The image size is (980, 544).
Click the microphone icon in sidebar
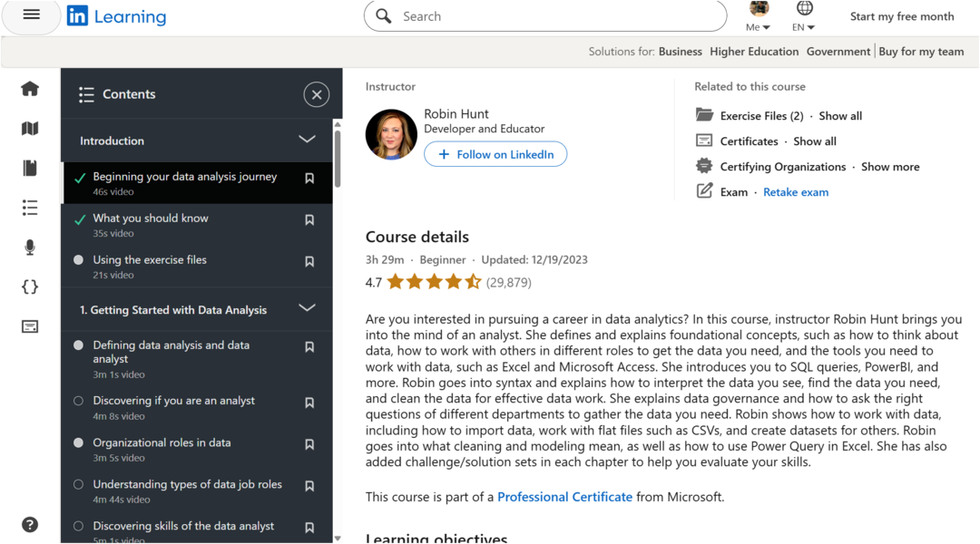point(30,248)
